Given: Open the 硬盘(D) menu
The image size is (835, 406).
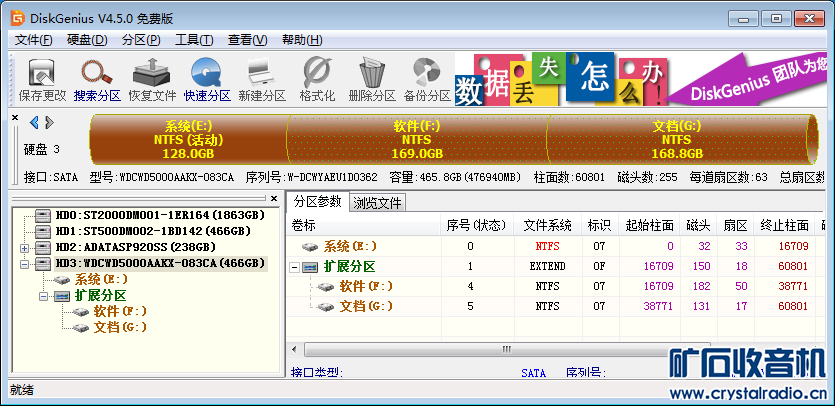Looking at the screenshot, I should (x=87, y=40).
